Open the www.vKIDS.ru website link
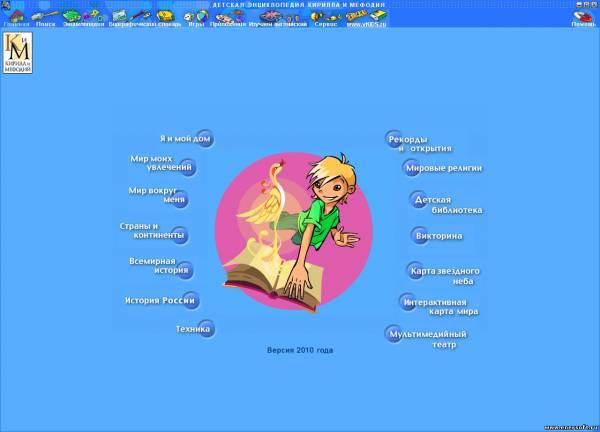The width and height of the screenshot is (600, 432). 366,18
